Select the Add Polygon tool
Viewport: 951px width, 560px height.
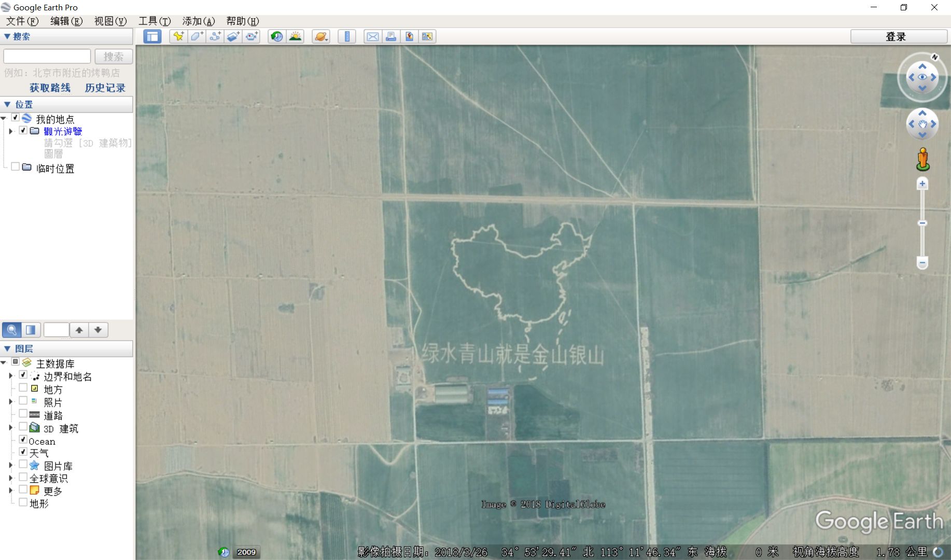pos(197,36)
